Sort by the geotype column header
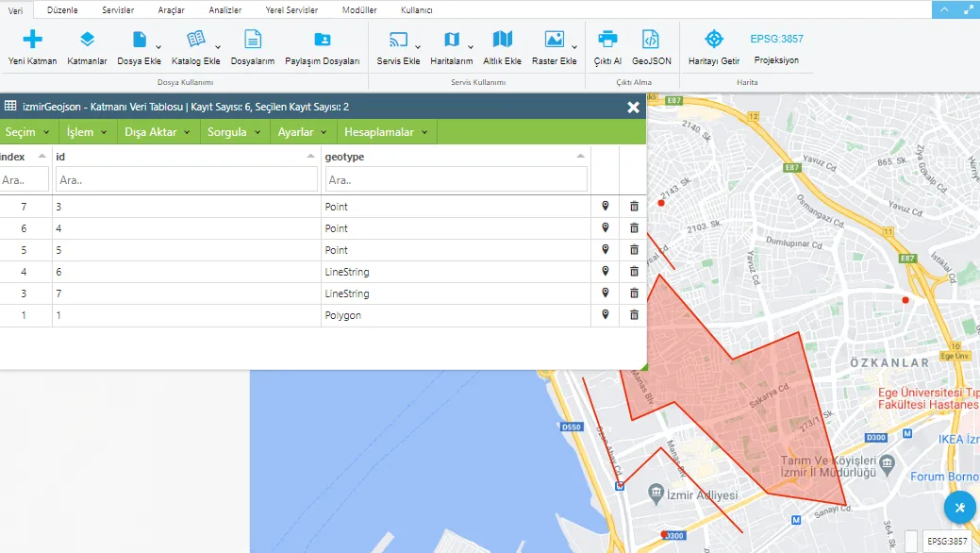Image resolution: width=980 pixels, height=553 pixels. click(x=456, y=157)
